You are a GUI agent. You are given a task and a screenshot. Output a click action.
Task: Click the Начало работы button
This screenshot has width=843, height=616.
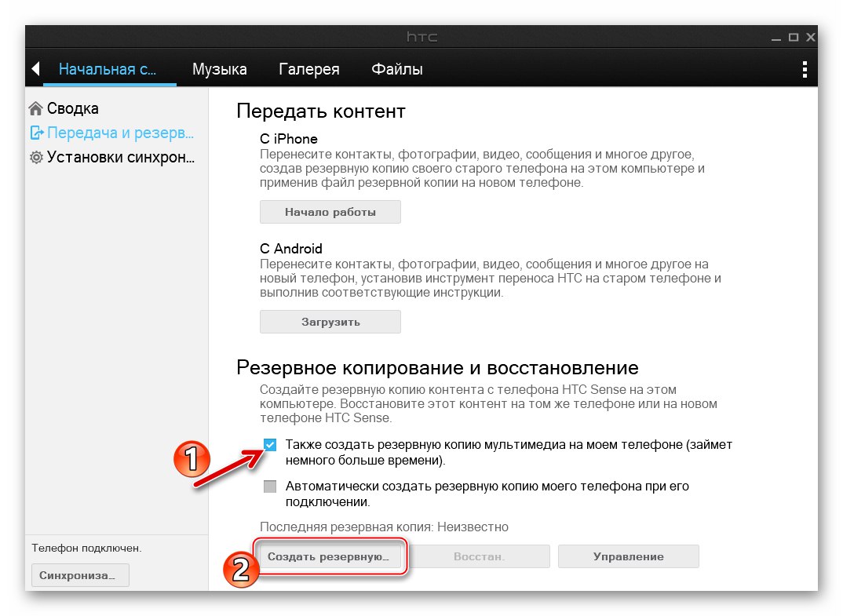pos(330,212)
